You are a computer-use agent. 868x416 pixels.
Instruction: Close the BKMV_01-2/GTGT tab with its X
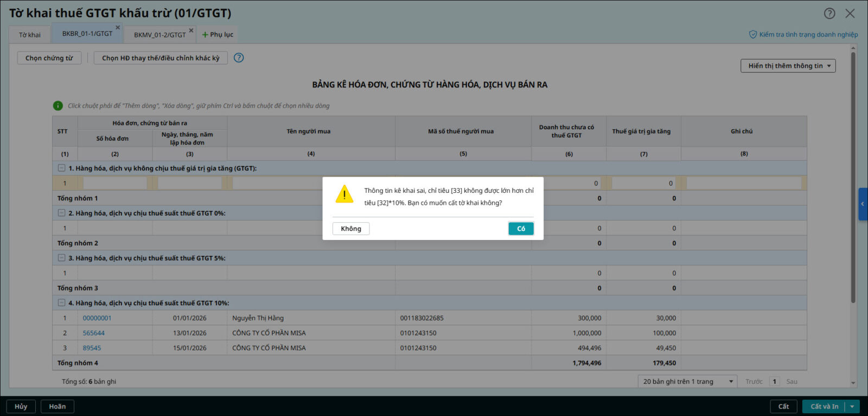[191, 30]
